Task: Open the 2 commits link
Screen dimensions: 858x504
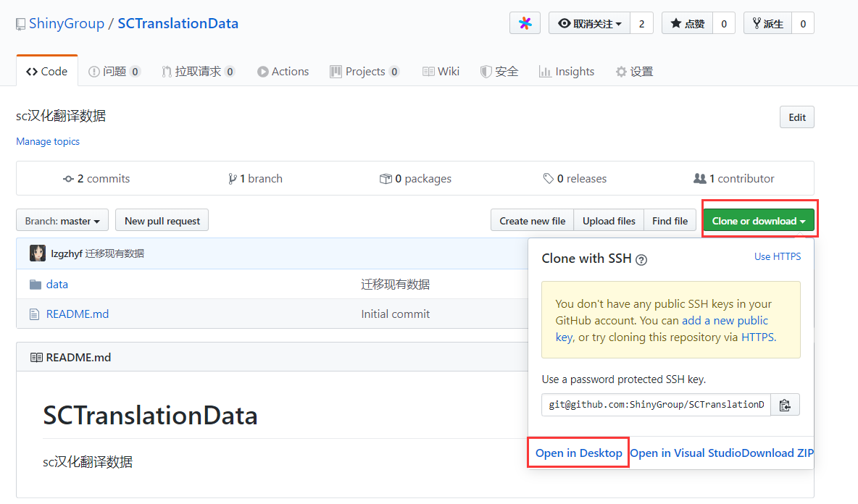Action: (x=96, y=179)
